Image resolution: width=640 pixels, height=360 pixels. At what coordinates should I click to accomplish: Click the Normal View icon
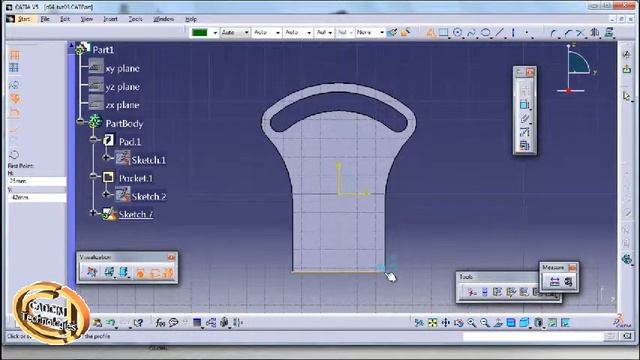tap(498, 323)
